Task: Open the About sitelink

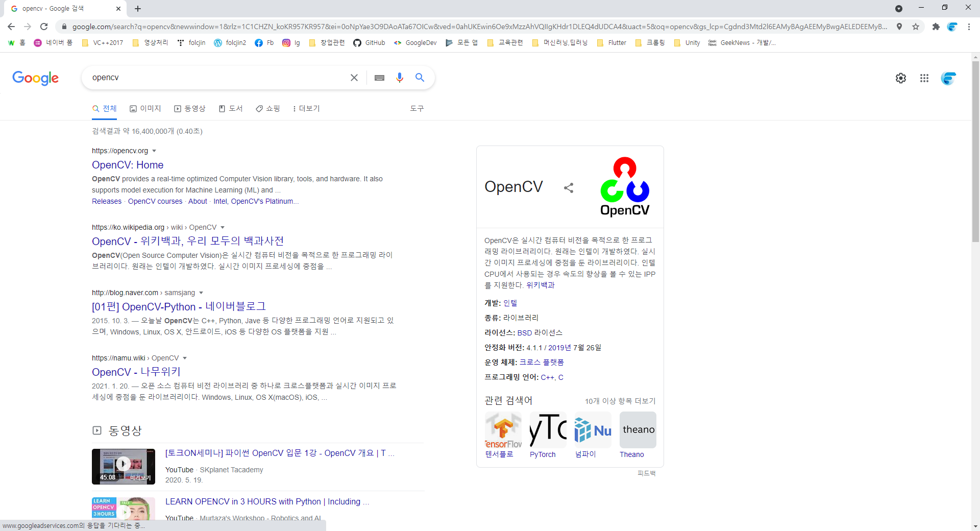Action: point(198,202)
